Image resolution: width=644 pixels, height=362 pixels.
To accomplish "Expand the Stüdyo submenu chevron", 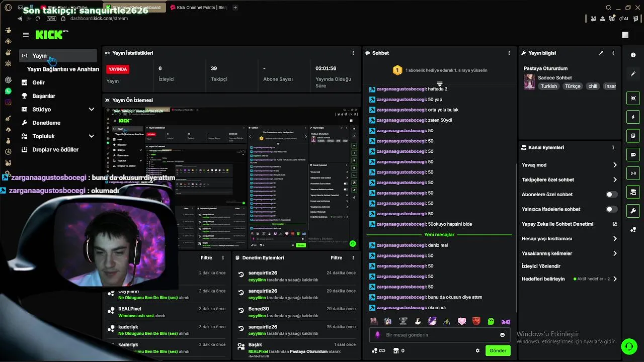I will point(91,109).
